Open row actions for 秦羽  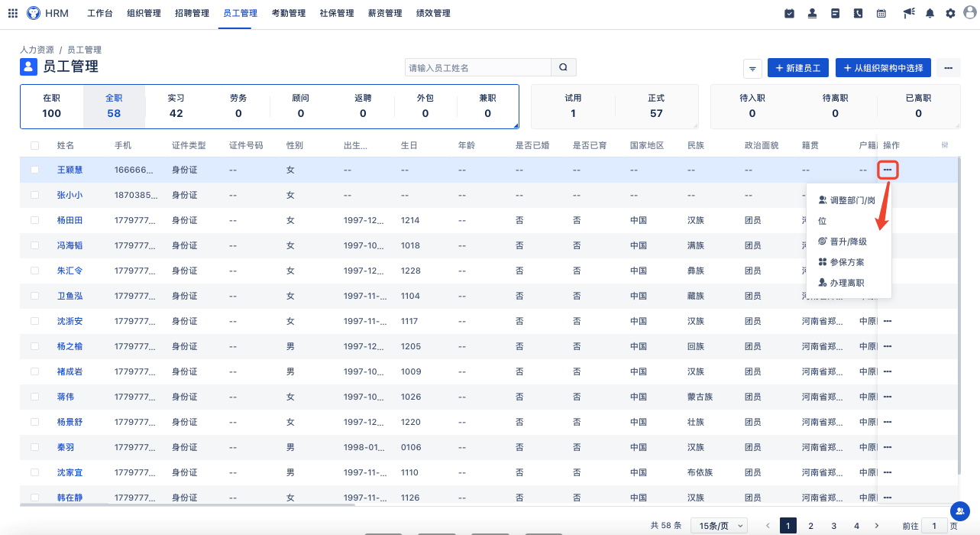point(888,447)
